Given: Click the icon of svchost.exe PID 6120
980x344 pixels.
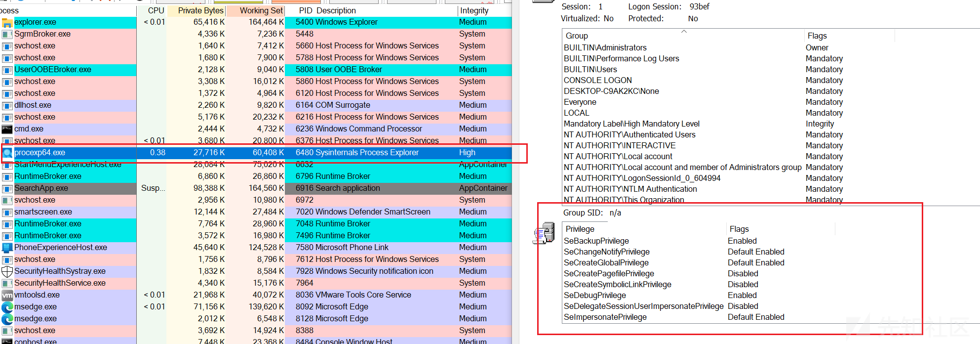Looking at the screenshot, I should click(7, 94).
